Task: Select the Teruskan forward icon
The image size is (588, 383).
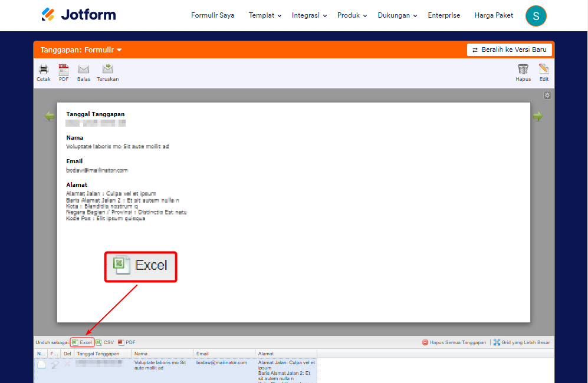Action: coord(107,72)
